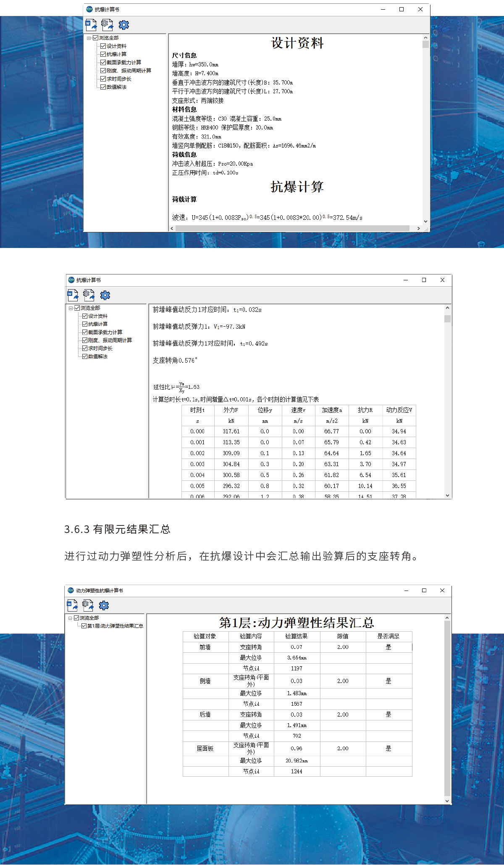
Task: Click cell 66.77 in acceleration column
Action: [x=331, y=431]
